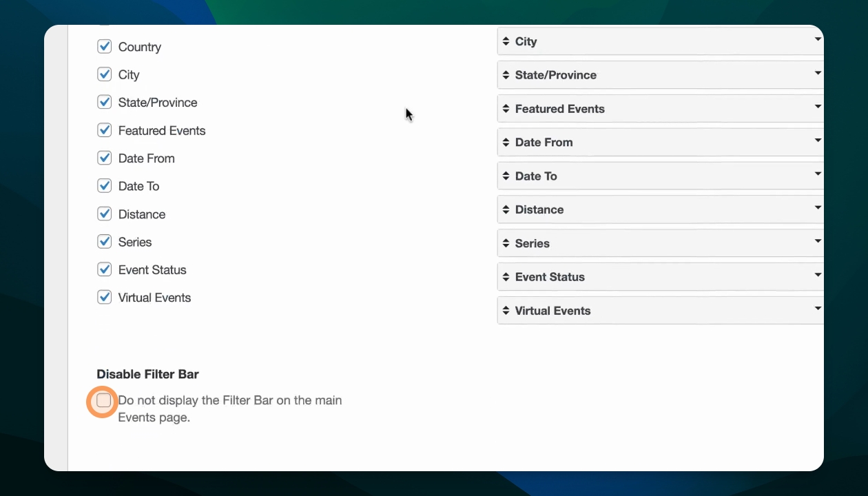Click the State/Province checkbox label text
The image size is (868, 496).
(158, 103)
